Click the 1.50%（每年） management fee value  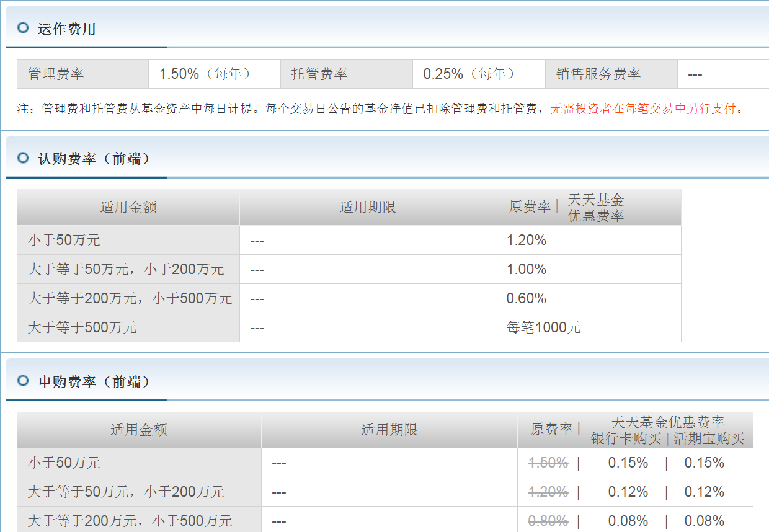tap(206, 74)
